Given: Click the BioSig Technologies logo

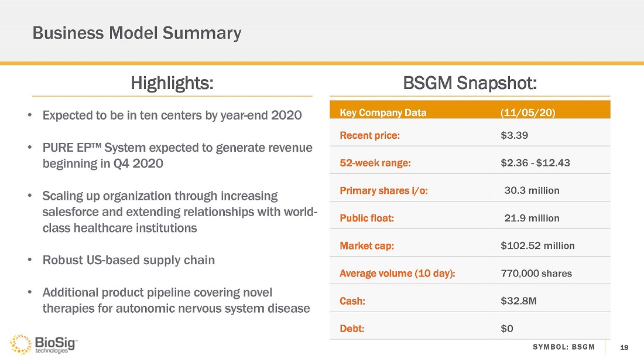Looking at the screenshot, I should tap(44, 344).
